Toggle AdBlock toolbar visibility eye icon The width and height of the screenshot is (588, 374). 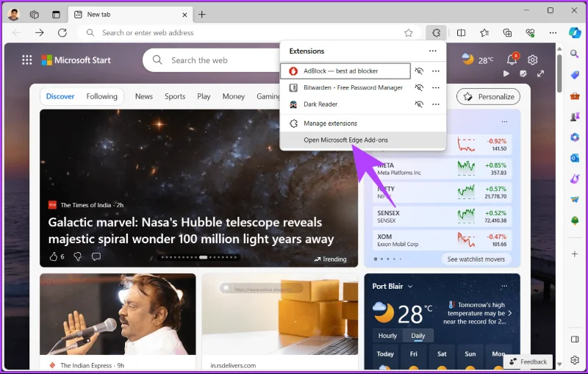pyautogui.click(x=419, y=71)
